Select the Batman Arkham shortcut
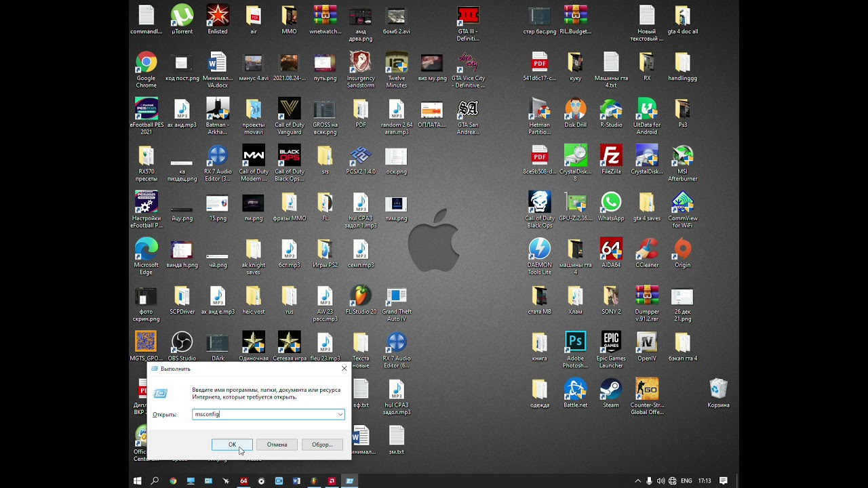 [x=218, y=117]
